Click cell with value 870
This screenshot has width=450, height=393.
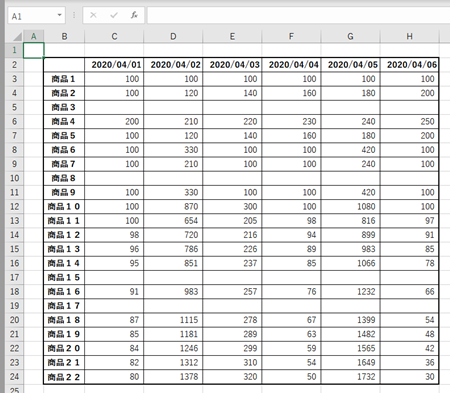tap(173, 207)
